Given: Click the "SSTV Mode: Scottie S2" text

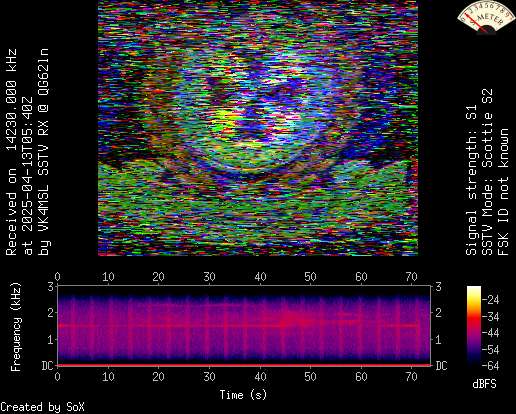Looking at the screenshot, I should (487, 172).
